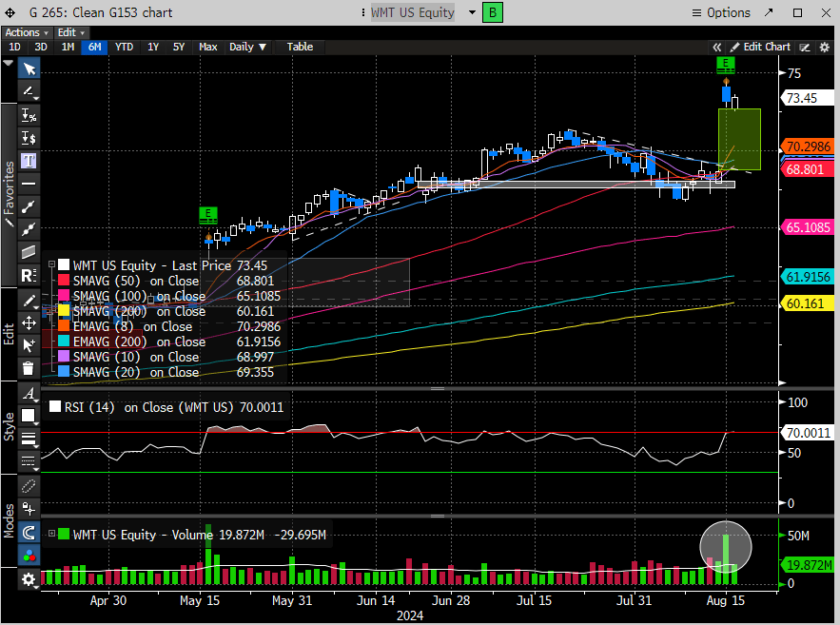Click the Edit Chart button
The image size is (840, 625).
click(760, 48)
